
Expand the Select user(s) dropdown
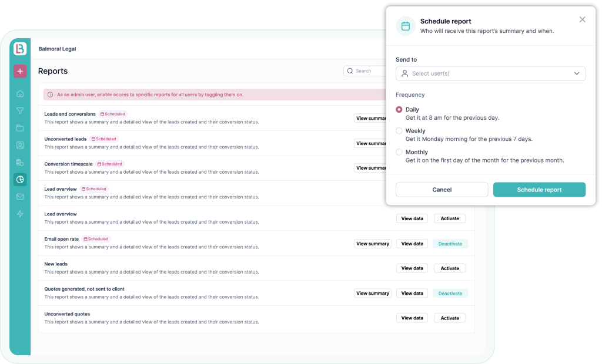pyautogui.click(x=490, y=73)
